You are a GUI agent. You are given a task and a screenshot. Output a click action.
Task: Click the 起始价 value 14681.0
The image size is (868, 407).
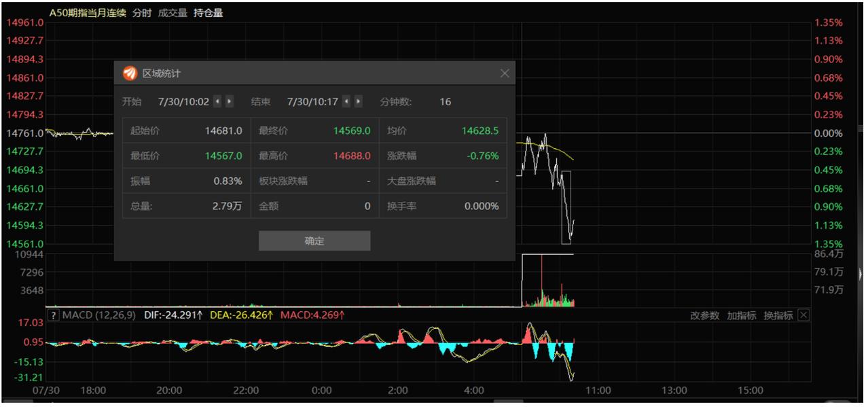coord(223,130)
